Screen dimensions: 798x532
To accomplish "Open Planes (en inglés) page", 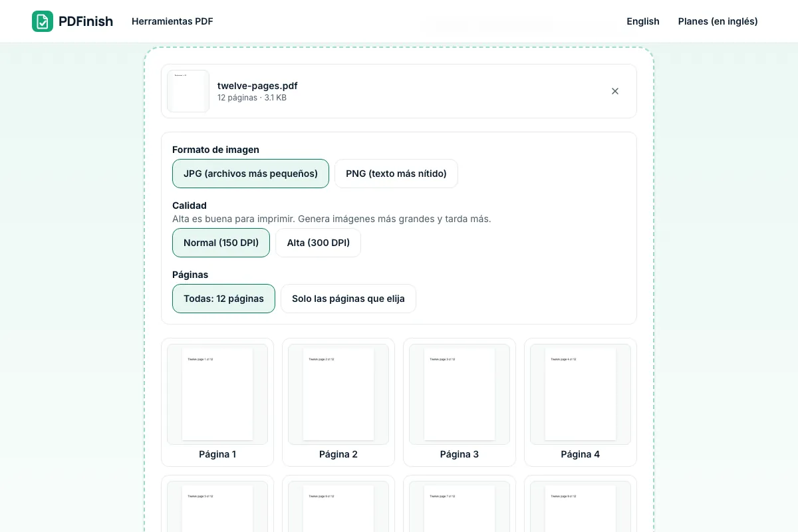I will click(x=718, y=21).
